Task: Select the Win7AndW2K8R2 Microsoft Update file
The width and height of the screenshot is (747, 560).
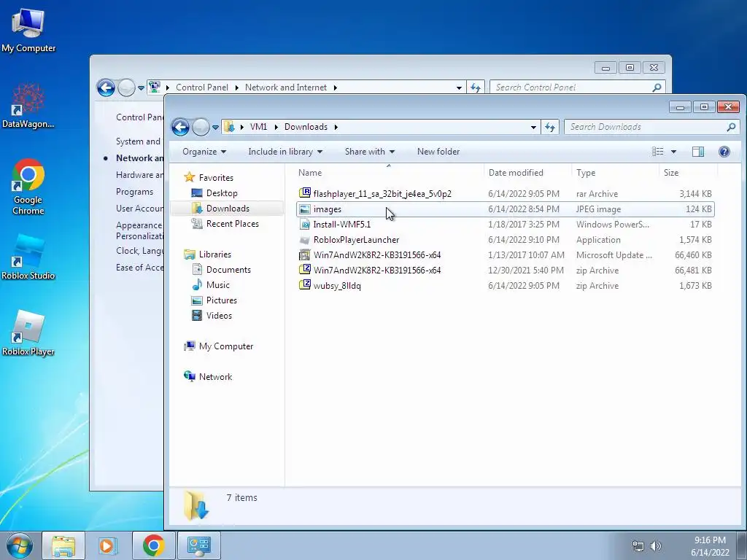Action: (505, 255)
